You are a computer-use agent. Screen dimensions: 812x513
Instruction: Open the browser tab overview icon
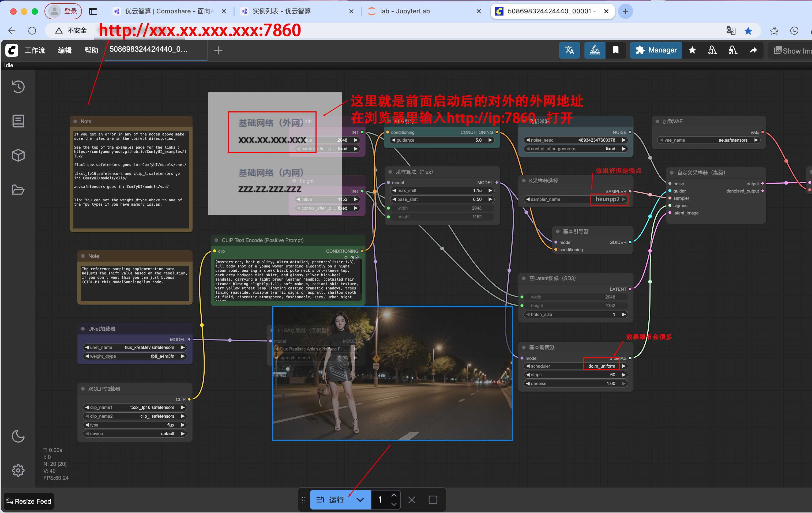pyautogui.click(x=93, y=11)
